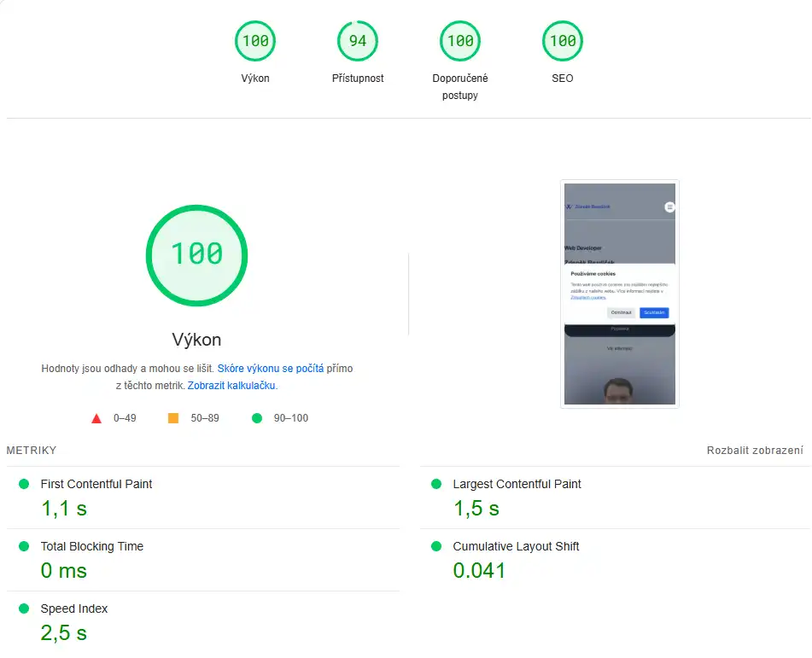Open the Zobrazit kalkulačku link

point(231,385)
